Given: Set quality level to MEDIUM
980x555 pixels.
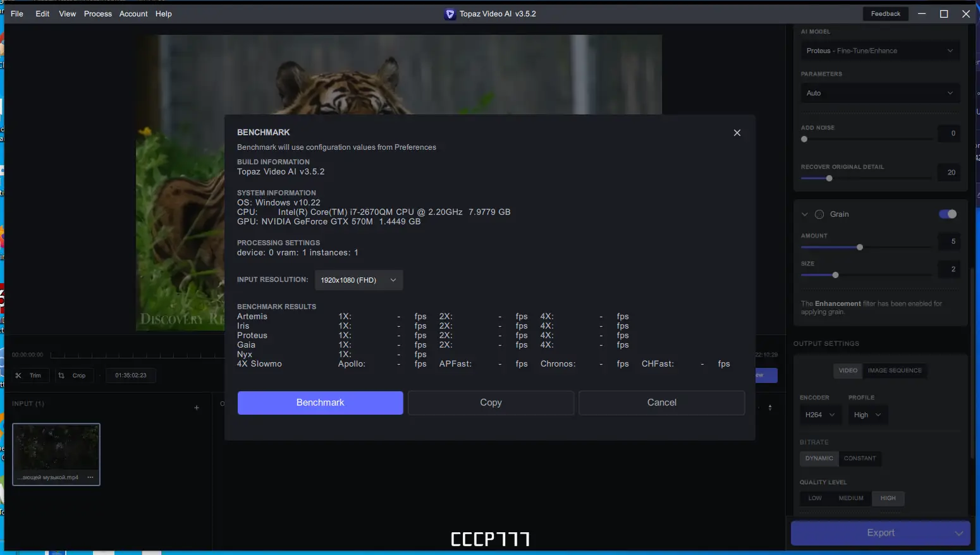Looking at the screenshot, I should click(x=851, y=498).
